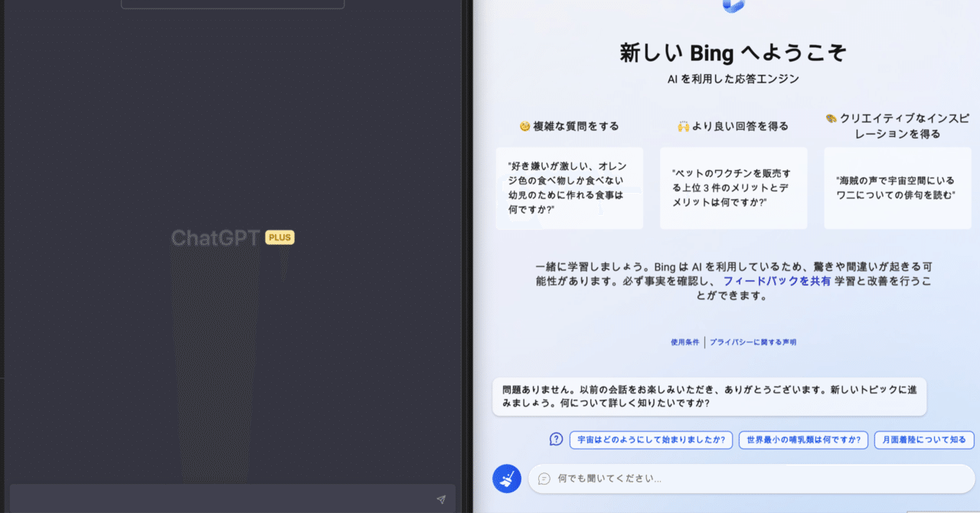Select the 宇宙はどのようにして始まりましたか suggestion chip
980x513 pixels.
point(650,439)
